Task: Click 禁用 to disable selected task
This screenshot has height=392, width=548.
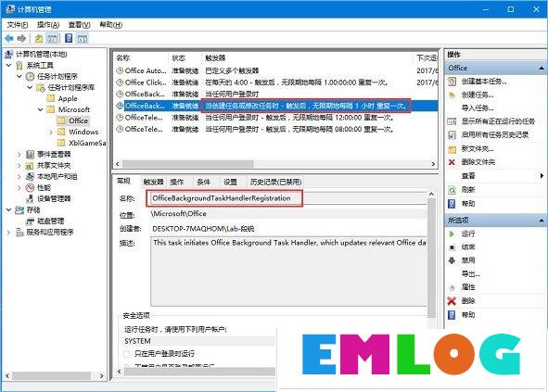Action: (468, 260)
